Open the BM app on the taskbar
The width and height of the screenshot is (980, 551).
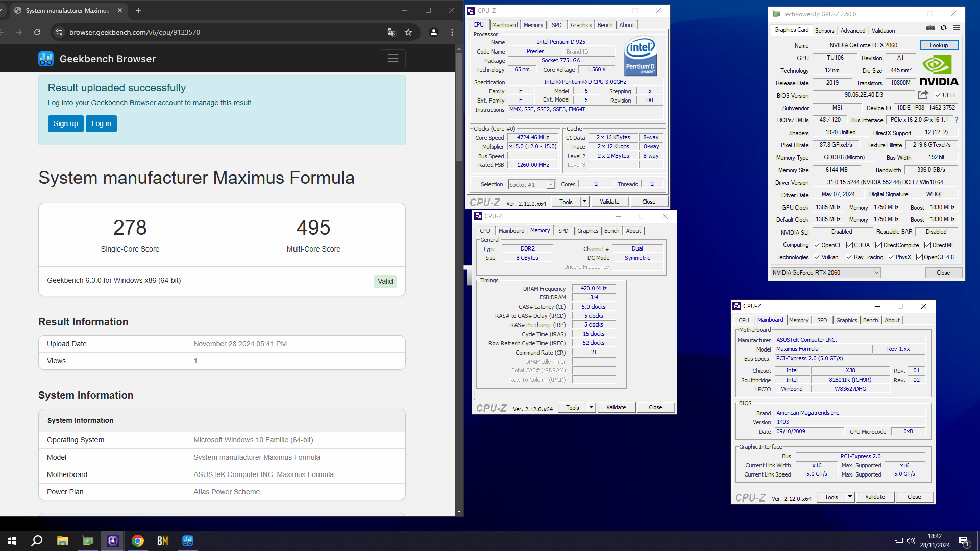click(163, 541)
